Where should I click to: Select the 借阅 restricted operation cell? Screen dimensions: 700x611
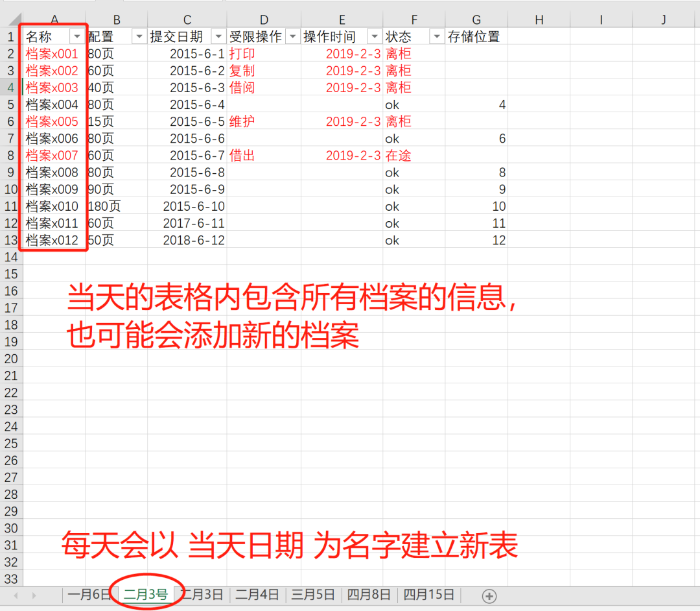coord(264,88)
